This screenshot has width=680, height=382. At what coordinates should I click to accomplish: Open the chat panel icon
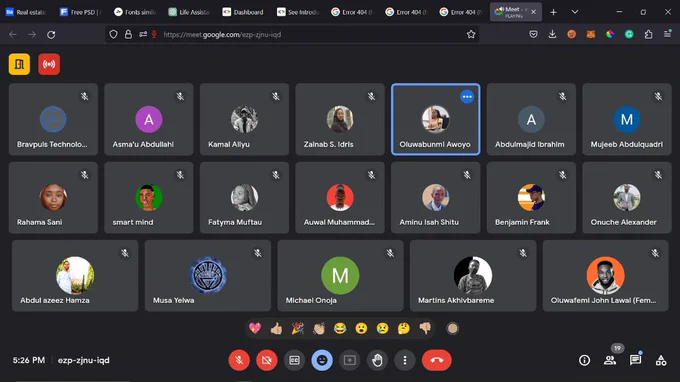point(635,360)
